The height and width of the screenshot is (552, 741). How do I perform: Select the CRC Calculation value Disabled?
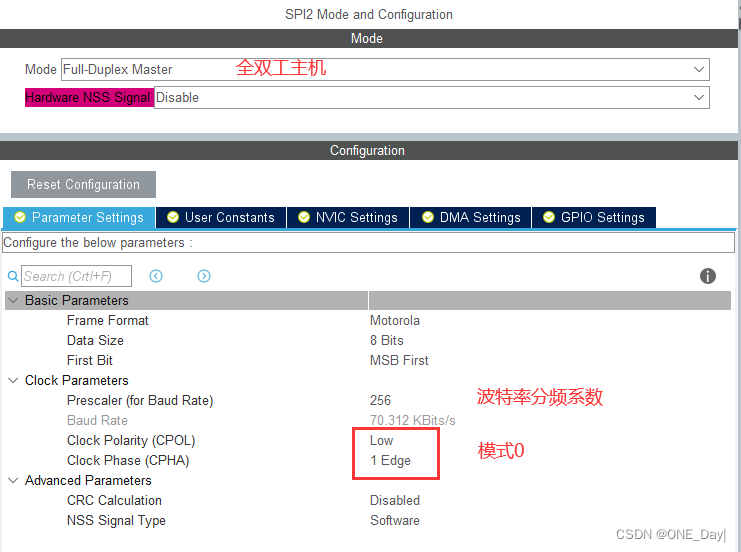(x=395, y=500)
